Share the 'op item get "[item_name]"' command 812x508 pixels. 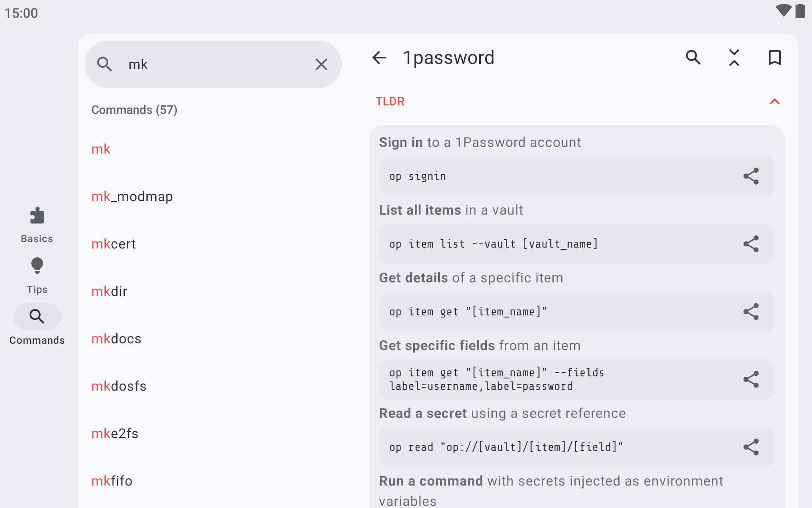coord(751,312)
